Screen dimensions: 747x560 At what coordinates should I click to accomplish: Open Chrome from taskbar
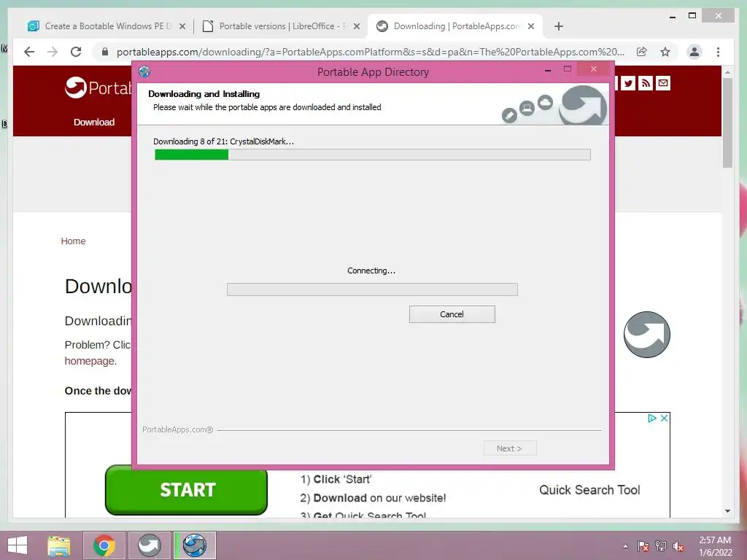(104, 545)
